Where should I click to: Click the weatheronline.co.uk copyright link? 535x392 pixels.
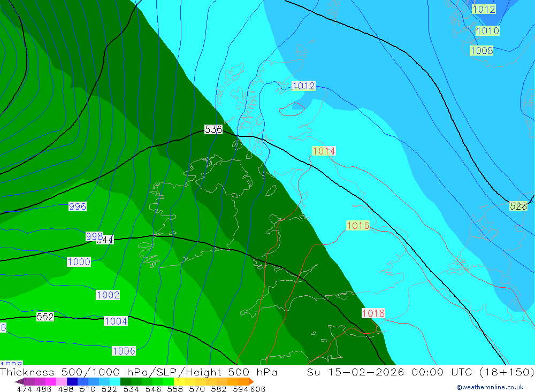coord(490,387)
